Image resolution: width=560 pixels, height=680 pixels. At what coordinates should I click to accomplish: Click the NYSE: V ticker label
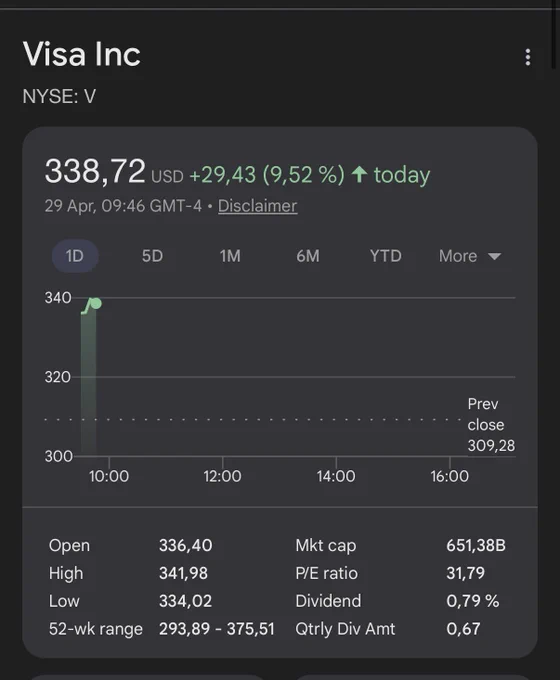59,96
